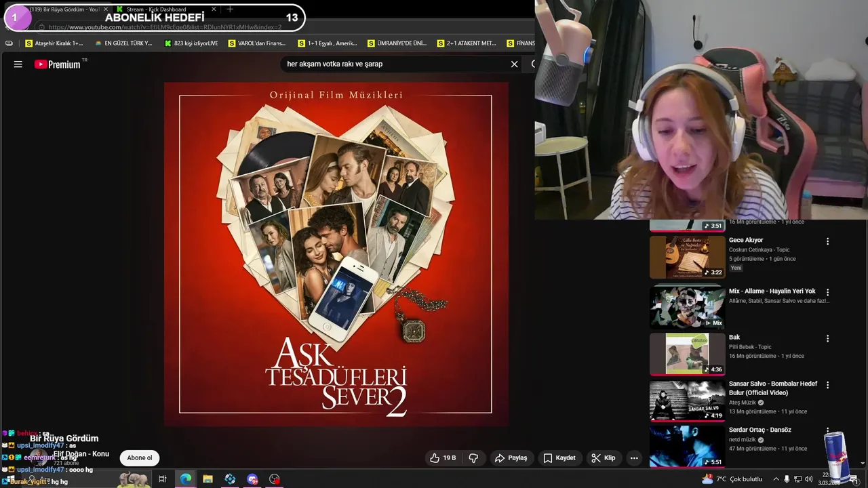The height and width of the screenshot is (488, 868).
Task: Open '1+1 Eşyalı , Amerik...' bookmark
Action: (328, 43)
